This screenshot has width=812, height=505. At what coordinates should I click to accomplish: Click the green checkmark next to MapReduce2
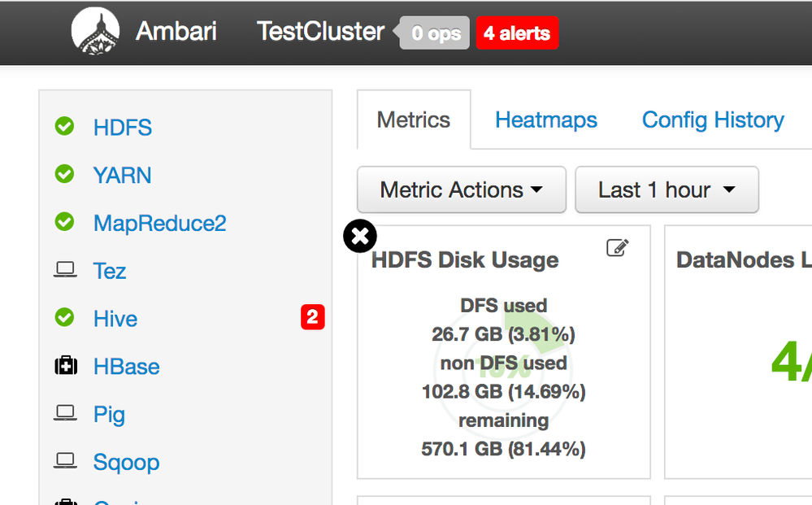64,223
